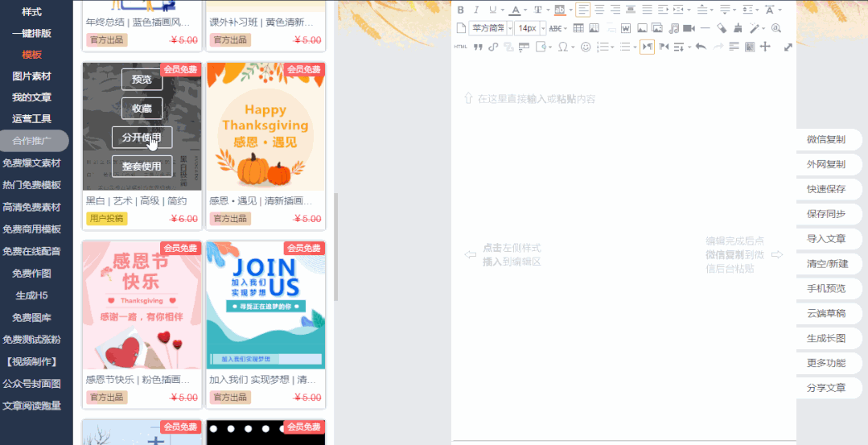
Task: Go to 图片素材
Action: 31,76
